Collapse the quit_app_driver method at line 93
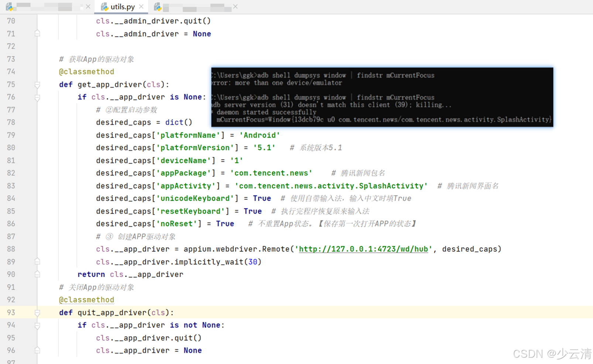 (37, 313)
